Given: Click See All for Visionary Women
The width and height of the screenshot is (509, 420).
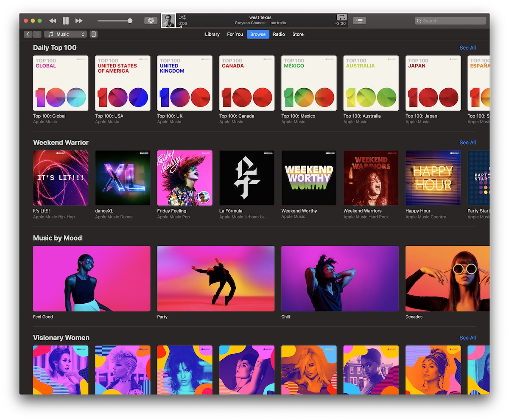Looking at the screenshot, I should pyautogui.click(x=467, y=338).
